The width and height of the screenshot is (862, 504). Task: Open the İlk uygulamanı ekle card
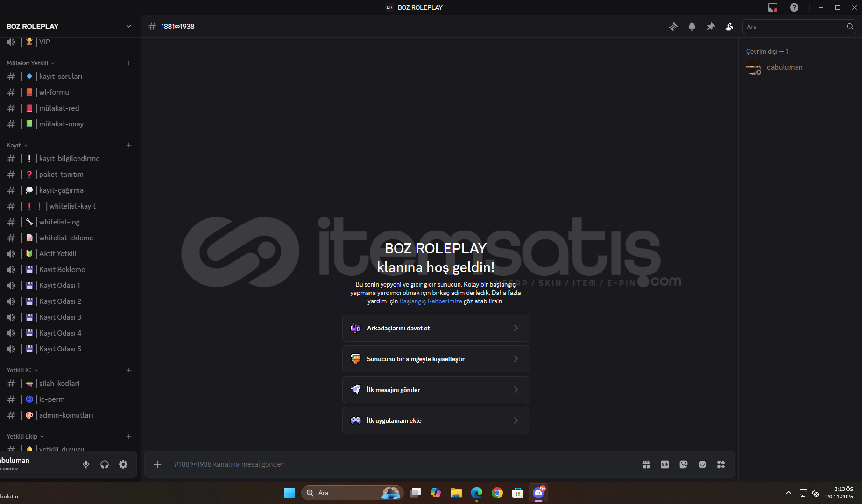pyautogui.click(x=436, y=420)
